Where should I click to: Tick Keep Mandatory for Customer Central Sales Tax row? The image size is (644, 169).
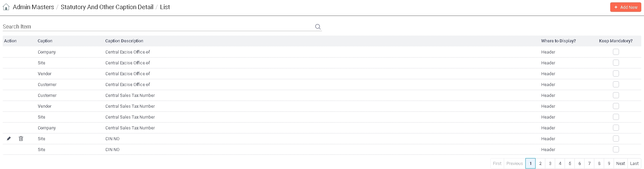point(616,95)
